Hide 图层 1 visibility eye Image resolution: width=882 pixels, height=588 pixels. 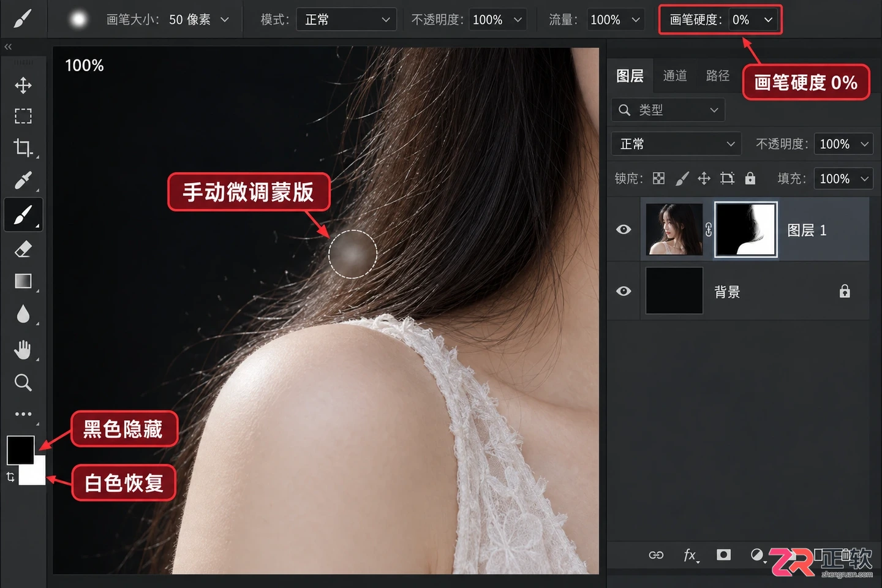pos(624,230)
